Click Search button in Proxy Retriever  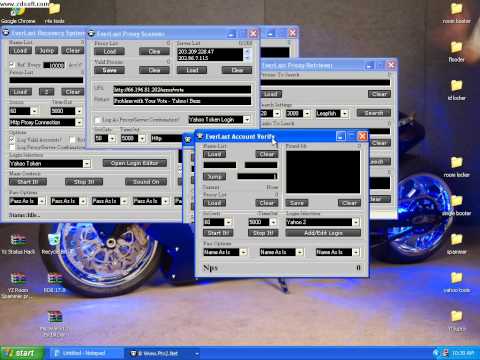coord(374,113)
